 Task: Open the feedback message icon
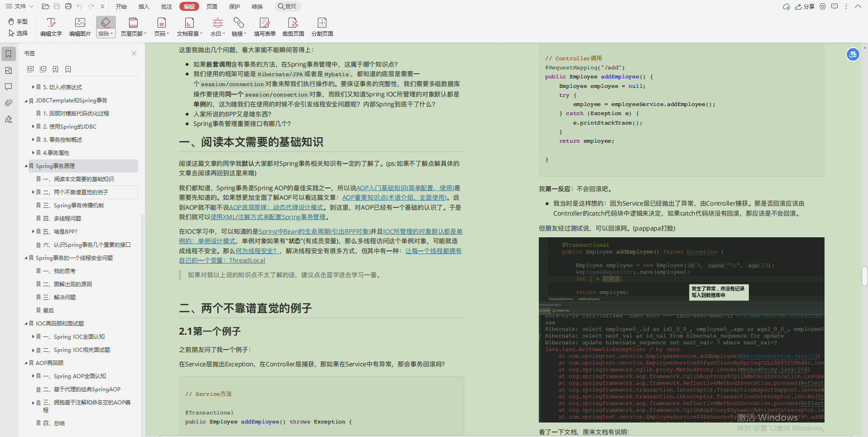click(x=834, y=6)
